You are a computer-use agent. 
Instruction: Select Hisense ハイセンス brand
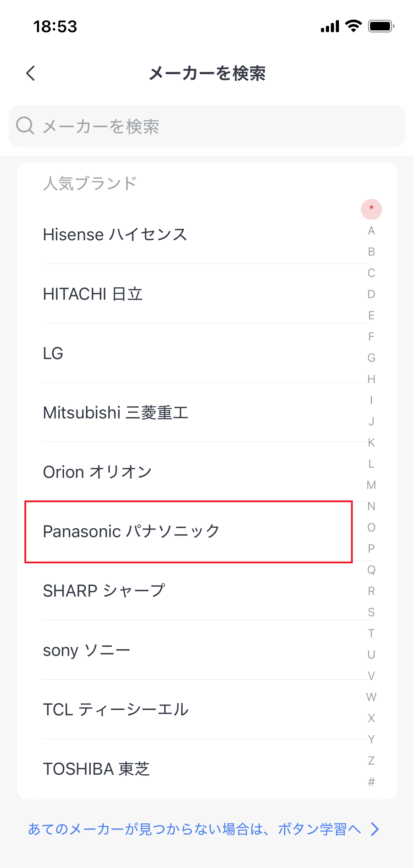197,234
